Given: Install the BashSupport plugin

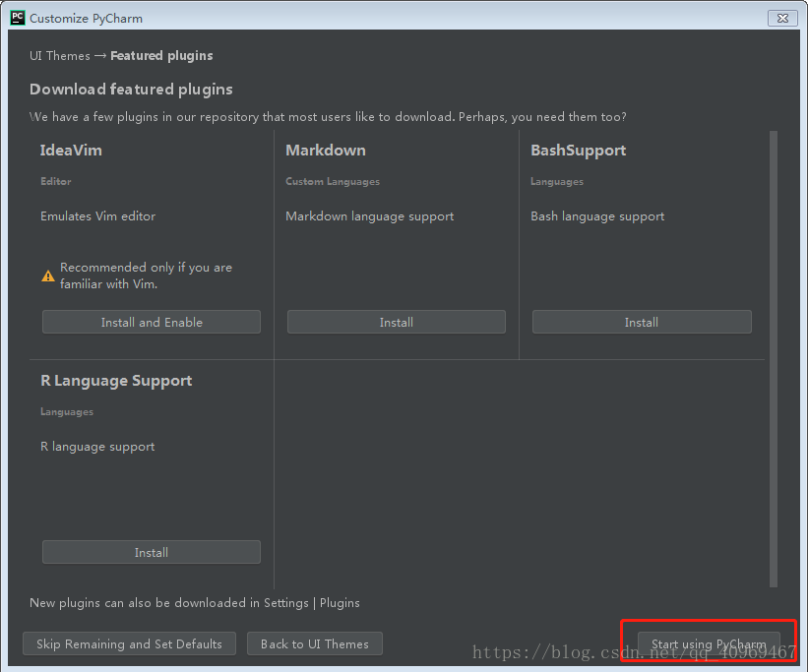Looking at the screenshot, I should click(x=642, y=322).
